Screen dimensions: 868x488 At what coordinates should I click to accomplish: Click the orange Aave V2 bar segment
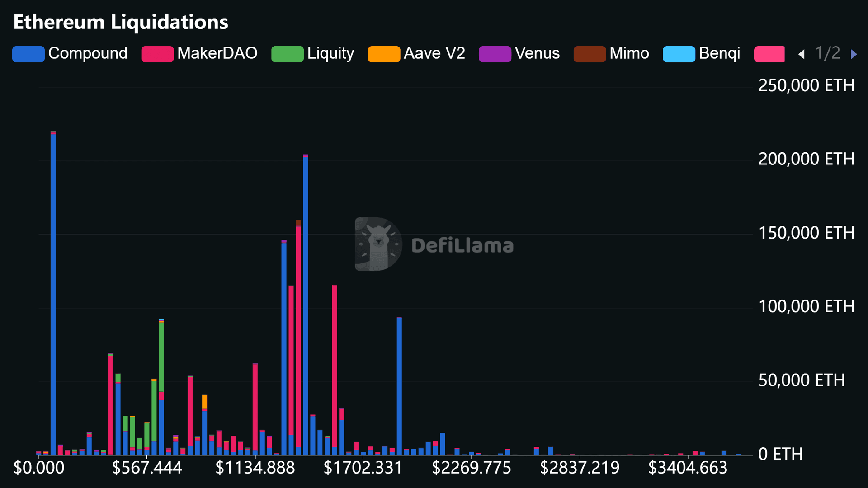coord(204,401)
